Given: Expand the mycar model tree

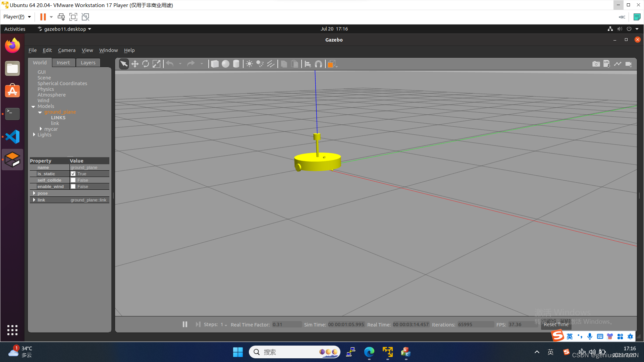Looking at the screenshot, I should click(41, 129).
